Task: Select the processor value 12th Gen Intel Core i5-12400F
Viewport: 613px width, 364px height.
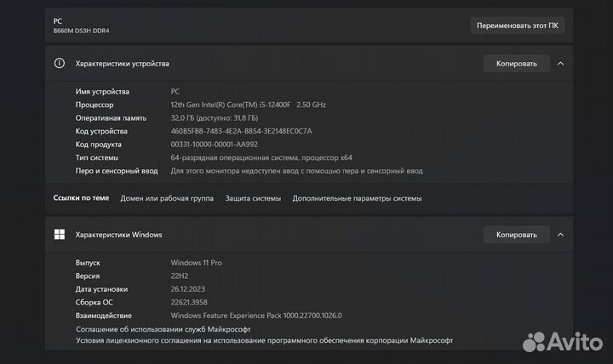Action: 249,105
